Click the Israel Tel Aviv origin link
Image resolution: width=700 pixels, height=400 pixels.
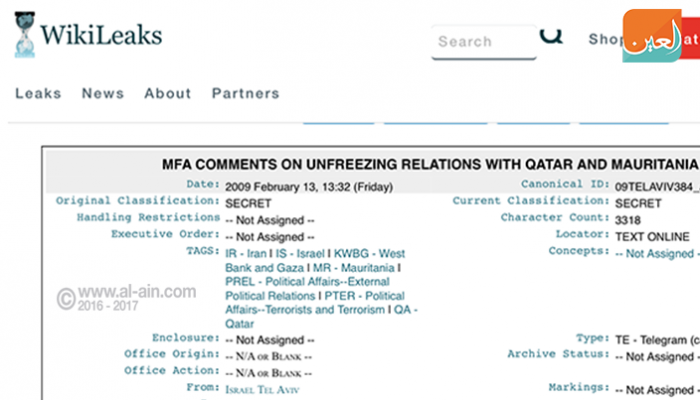pyautogui.click(x=261, y=389)
